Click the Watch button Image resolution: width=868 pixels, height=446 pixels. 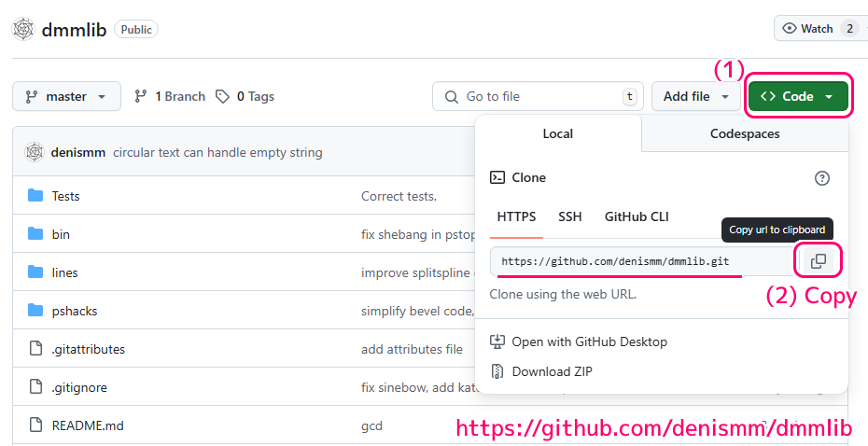821,28
